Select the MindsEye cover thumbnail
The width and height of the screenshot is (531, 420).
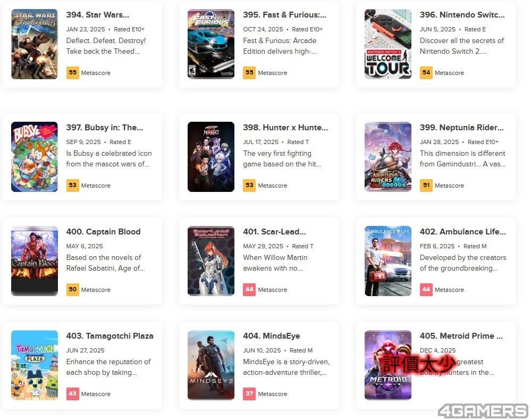point(211,365)
